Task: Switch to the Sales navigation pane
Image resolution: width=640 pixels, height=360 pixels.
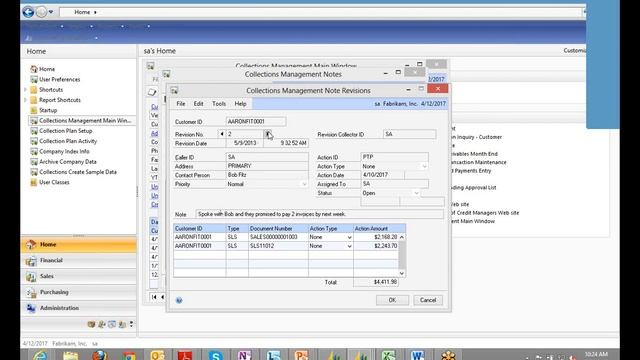Action: pyautogui.click(x=79, y=276)
